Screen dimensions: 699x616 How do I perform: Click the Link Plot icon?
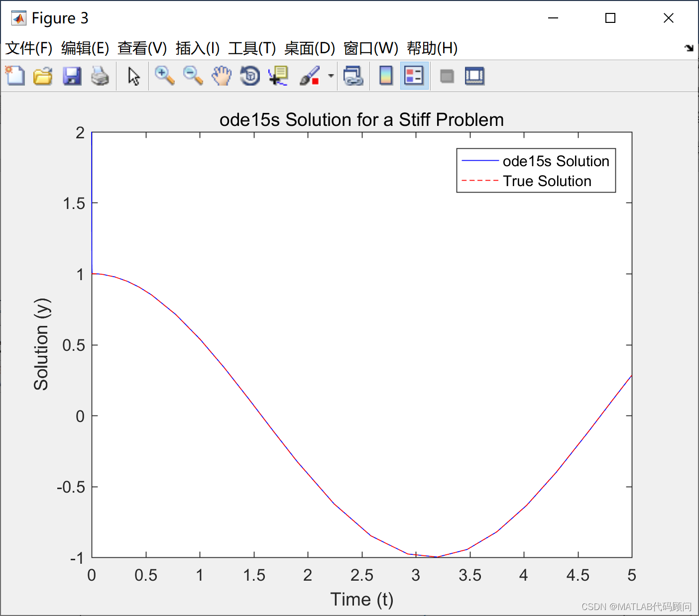click(x=353, y=76)
